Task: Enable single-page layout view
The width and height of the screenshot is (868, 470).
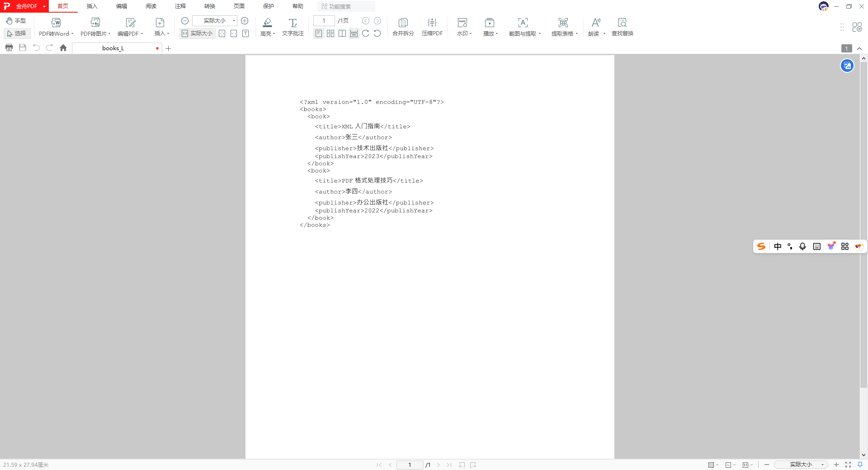Action: (x=319, y=33)
